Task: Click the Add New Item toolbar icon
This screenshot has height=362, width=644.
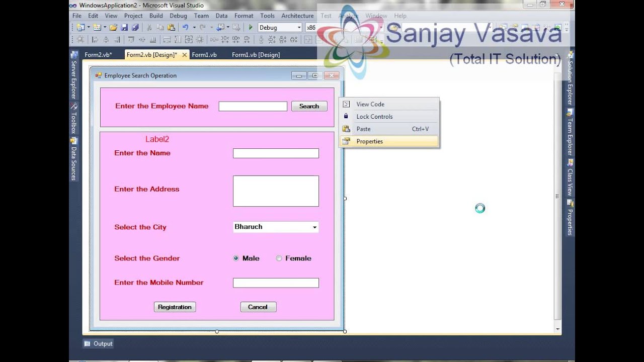Action: point(97,28)
